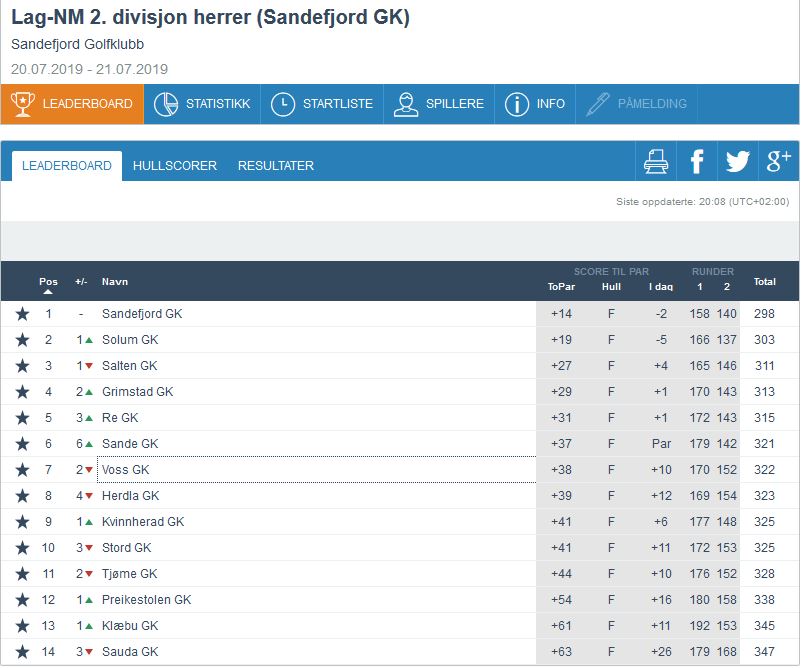This screenshot has height=668, width=802.
Task: Sort table by Total column header
Action: click(x=765, y=282)
